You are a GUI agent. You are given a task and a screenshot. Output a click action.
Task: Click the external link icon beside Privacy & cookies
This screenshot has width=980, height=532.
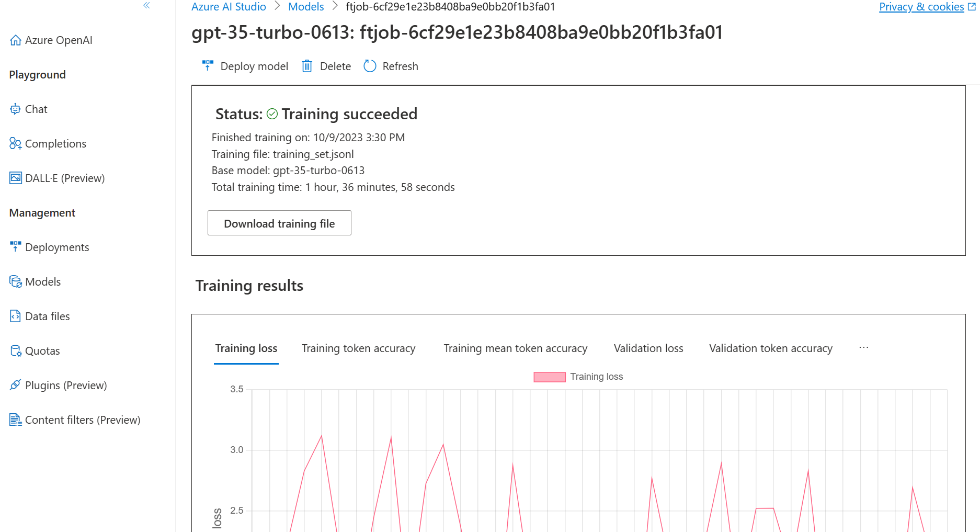(972, 7)
